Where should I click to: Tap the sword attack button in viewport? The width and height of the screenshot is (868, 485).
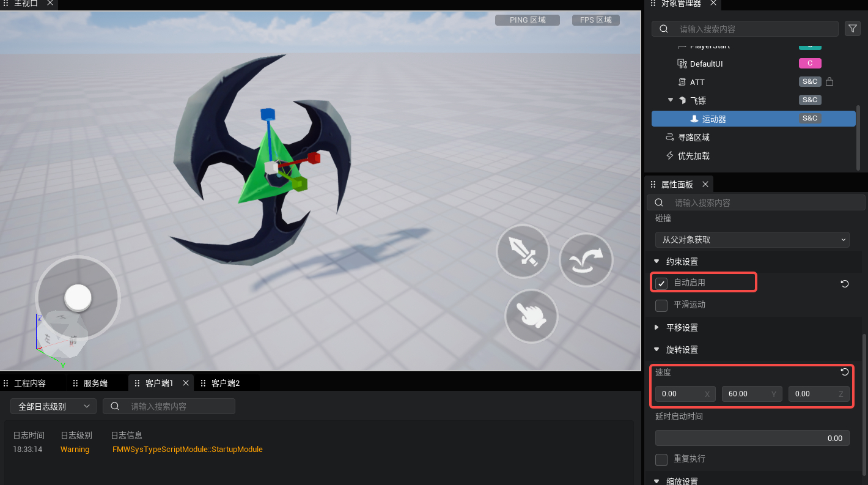[x=523, y=251]
